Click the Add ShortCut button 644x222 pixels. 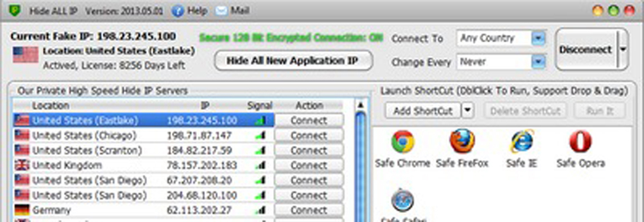click(x=423, y=111)
